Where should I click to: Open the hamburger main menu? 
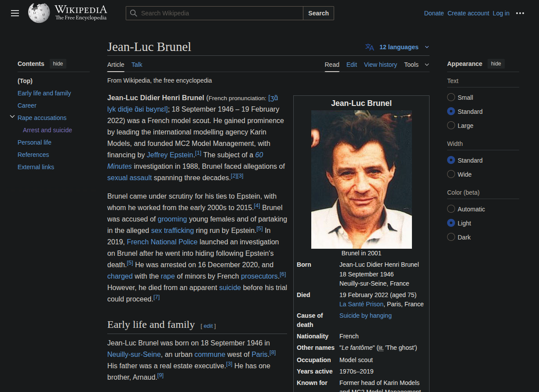pos(15,13)
